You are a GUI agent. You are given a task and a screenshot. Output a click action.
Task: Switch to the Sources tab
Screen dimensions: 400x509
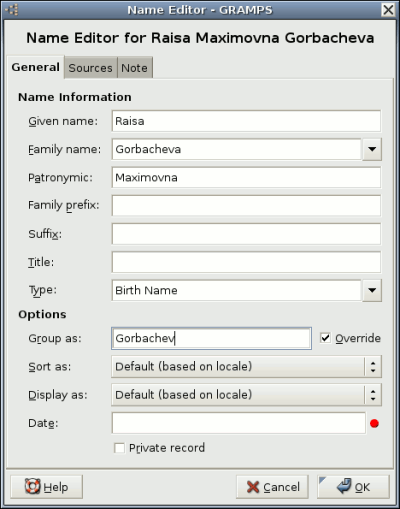point(91,68)
